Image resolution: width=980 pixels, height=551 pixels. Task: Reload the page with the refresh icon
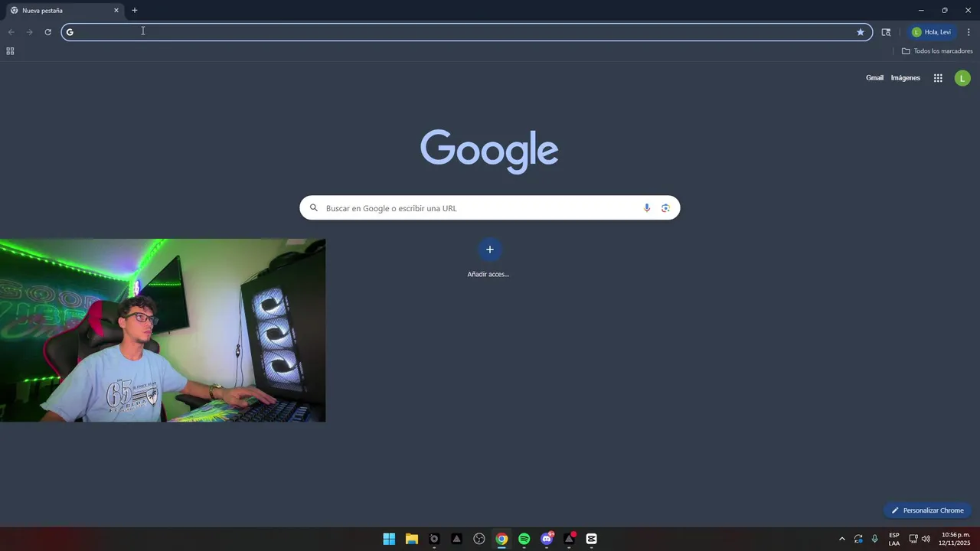tap(47, 32)
